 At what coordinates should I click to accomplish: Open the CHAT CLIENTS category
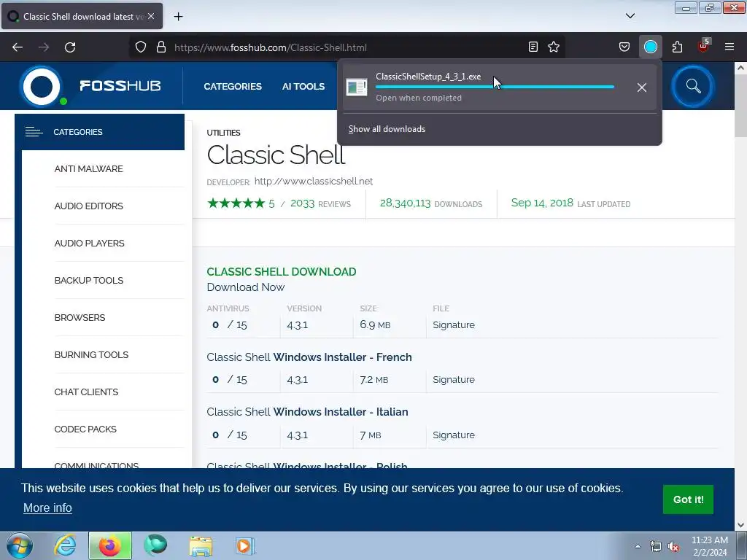click(86, 392)
